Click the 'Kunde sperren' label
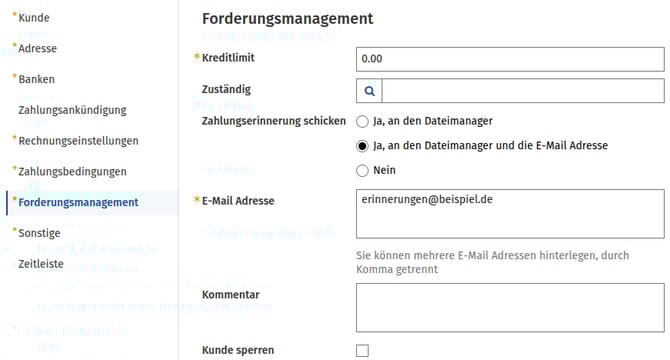 click(x=238, y=350)
